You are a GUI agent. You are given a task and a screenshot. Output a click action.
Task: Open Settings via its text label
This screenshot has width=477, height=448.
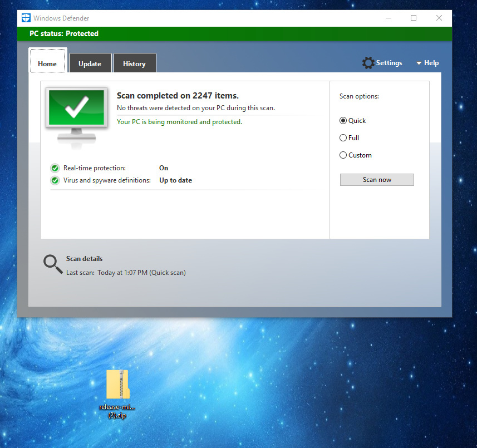coord(389,63)
